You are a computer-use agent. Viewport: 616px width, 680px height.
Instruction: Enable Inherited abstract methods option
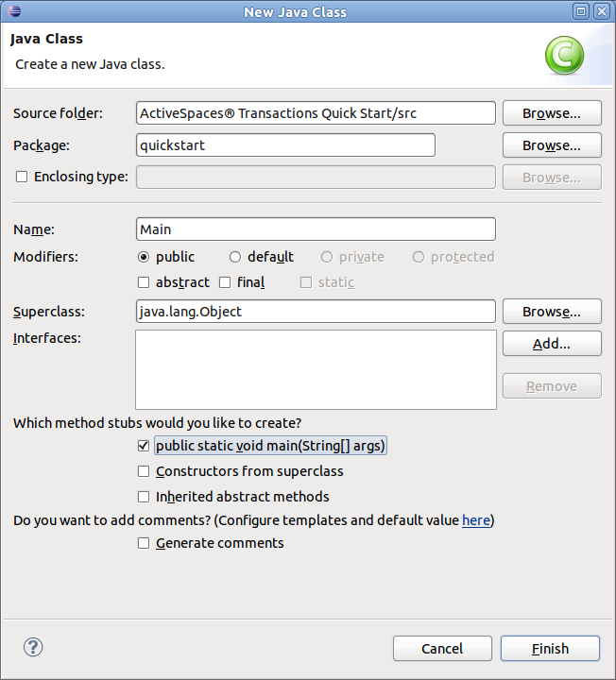pyautogui.click(x=144, y=497)
